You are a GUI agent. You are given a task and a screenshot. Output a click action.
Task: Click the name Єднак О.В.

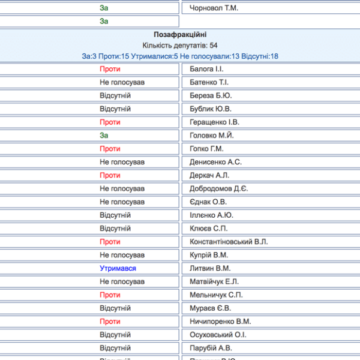208,202
